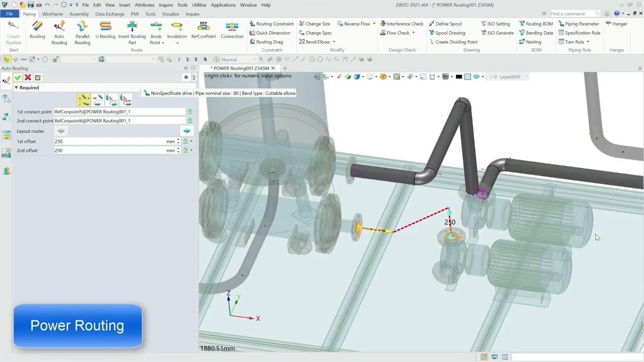Cancel Auto Routing with the red X
The height and width of the screenshot is (362, 644).
(28, 77)
